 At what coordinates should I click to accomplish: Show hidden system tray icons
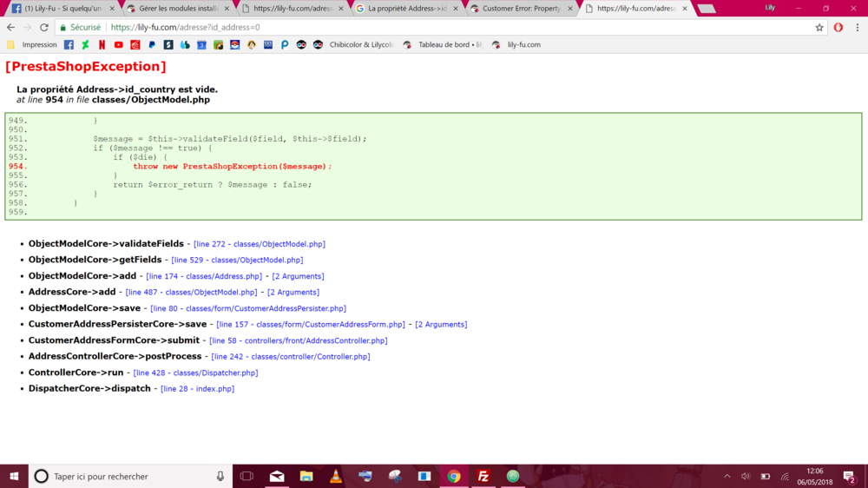727,477
